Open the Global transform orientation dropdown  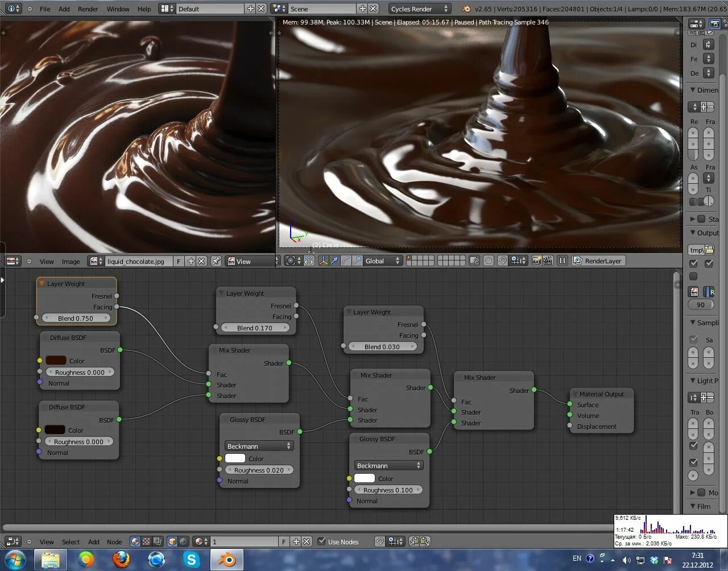pos(383,261)
